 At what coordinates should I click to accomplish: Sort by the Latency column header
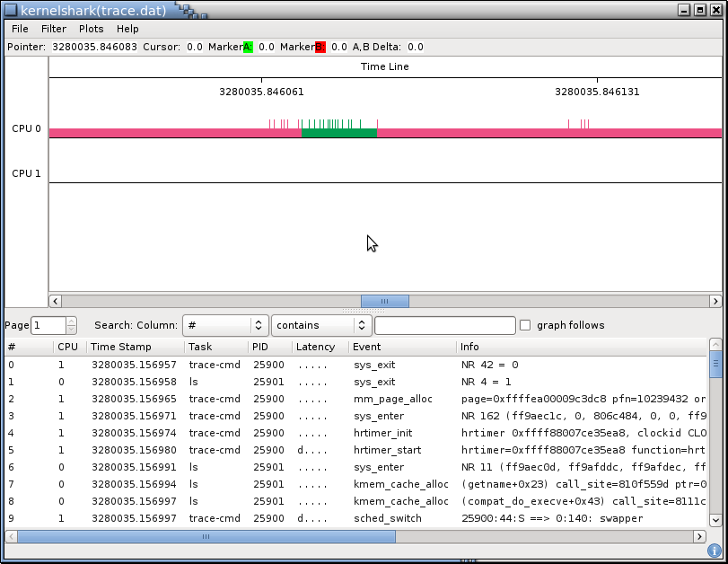320,347
